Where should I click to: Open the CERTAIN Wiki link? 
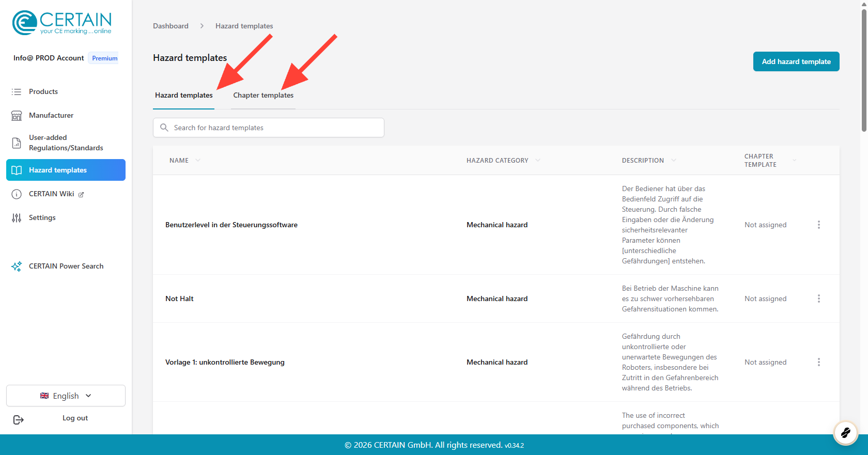[52, 194]
